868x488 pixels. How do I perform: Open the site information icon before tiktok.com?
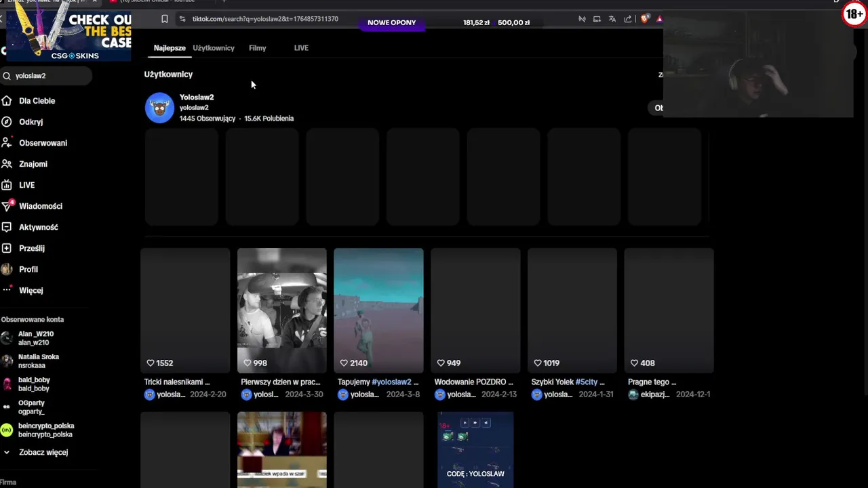(x=182, y=19)
